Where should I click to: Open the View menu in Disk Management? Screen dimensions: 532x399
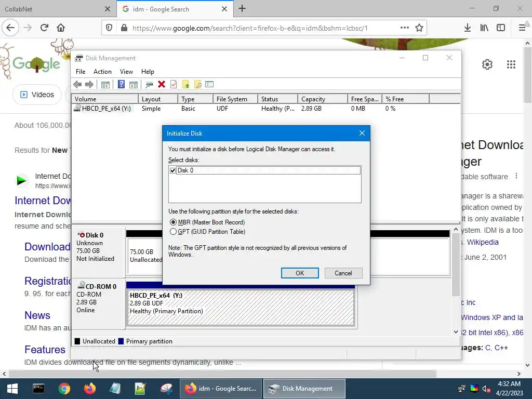tap(126, 72)
